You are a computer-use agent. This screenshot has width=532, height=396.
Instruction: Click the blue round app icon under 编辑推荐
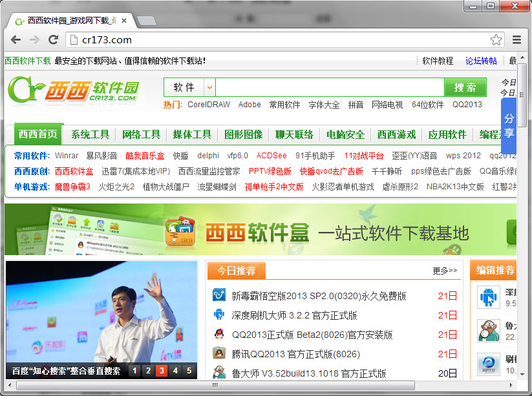coord(489,364)
